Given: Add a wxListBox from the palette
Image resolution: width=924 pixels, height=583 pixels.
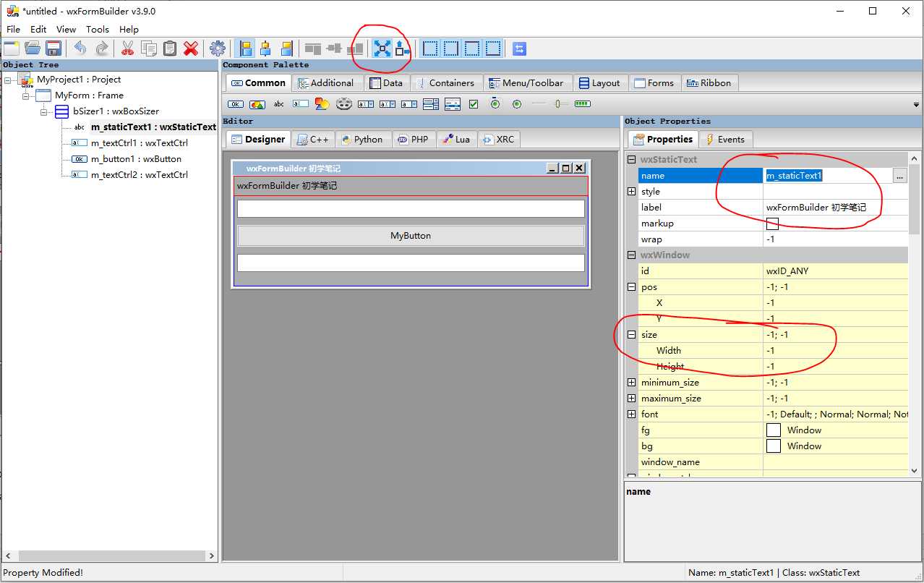Looking at the screenshot, I should 431,104.
